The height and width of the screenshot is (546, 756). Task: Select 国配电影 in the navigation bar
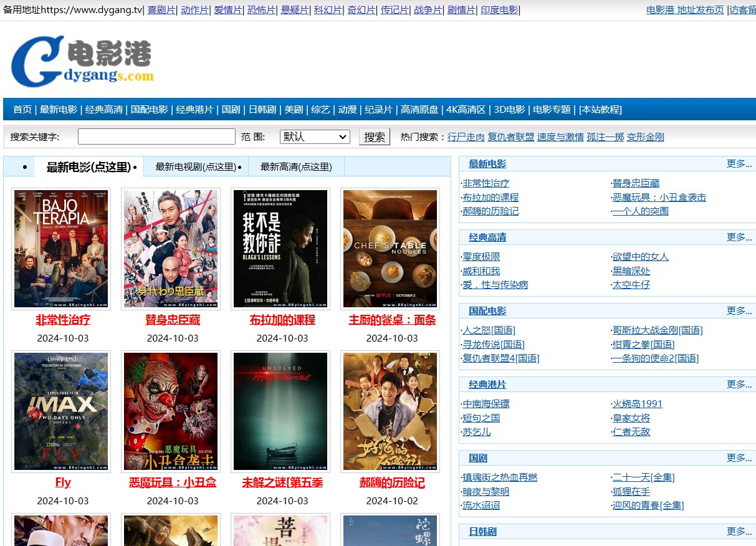(150, 110)
